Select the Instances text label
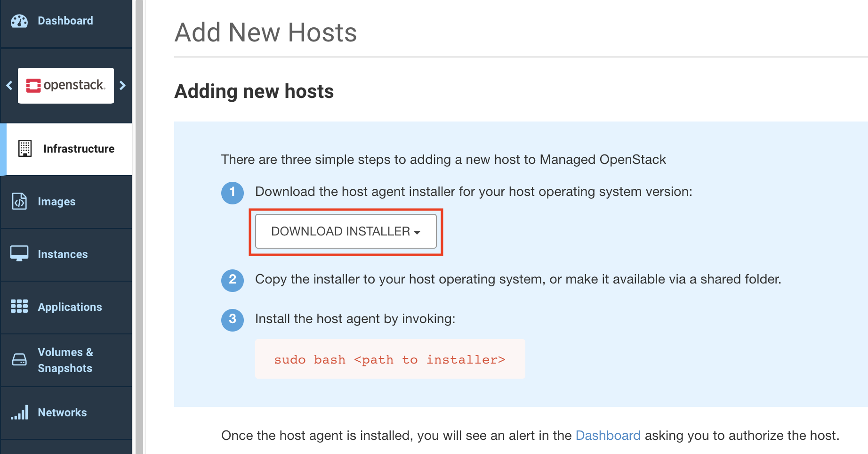The image size is (868, 454). pyautogui.click(x=63, y=254)
